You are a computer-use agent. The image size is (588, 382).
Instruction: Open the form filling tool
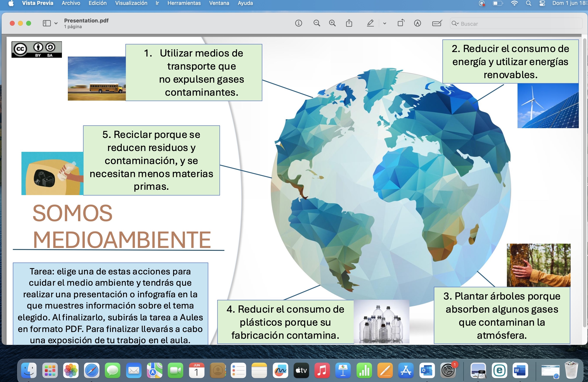coord(437,23)
